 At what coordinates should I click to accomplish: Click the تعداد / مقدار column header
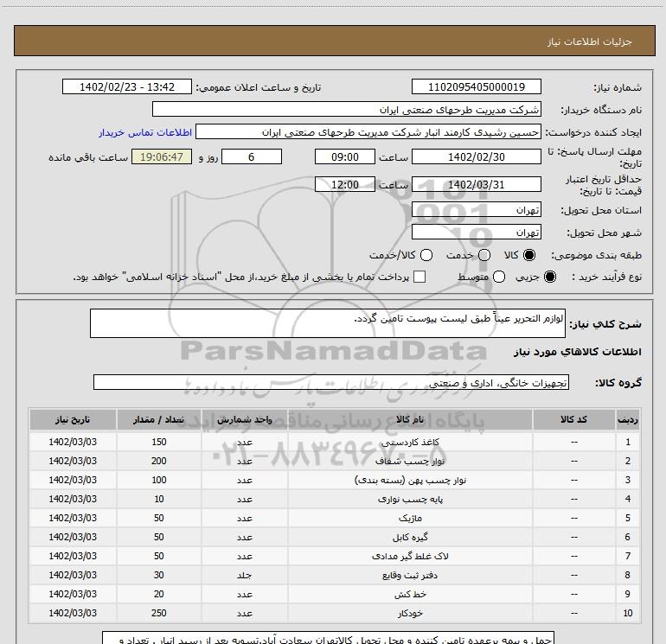(159, 420)
